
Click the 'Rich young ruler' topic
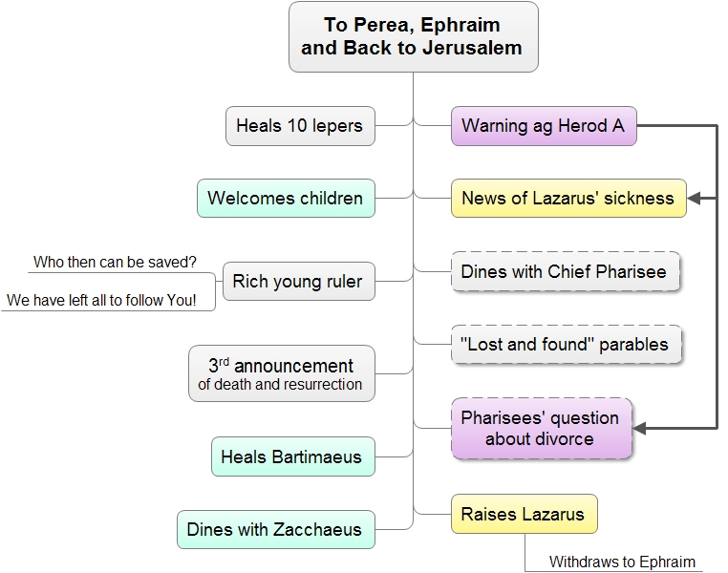[298, 281]
